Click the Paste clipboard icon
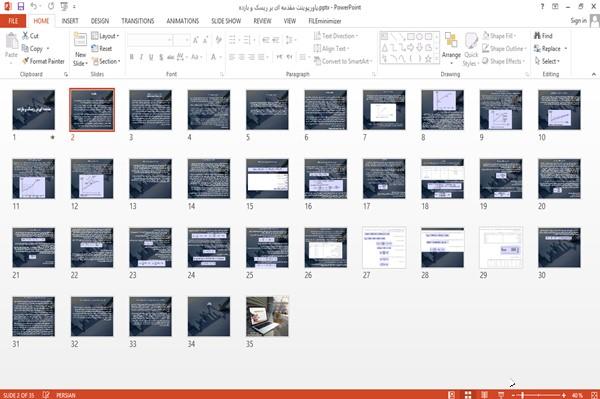 click(11, 41)
